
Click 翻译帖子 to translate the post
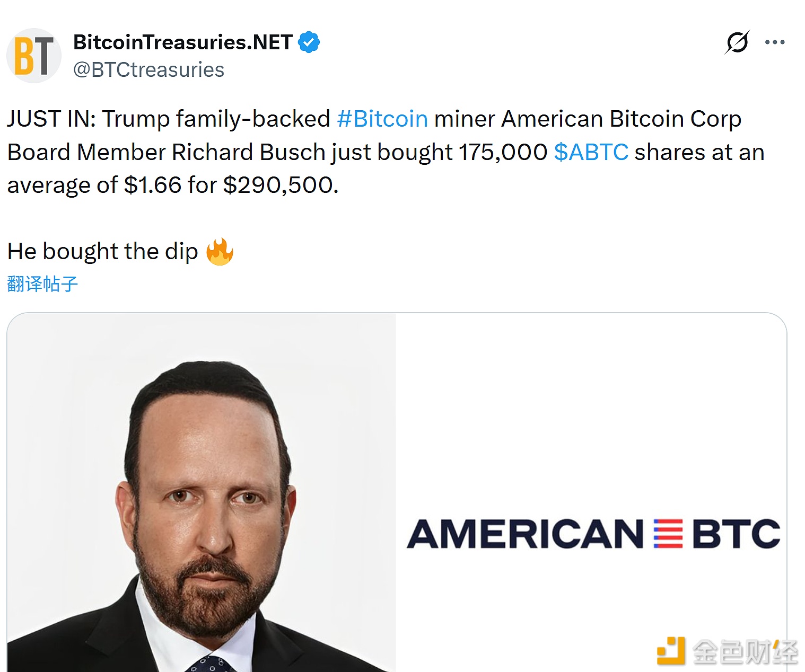tap(41, 284)
